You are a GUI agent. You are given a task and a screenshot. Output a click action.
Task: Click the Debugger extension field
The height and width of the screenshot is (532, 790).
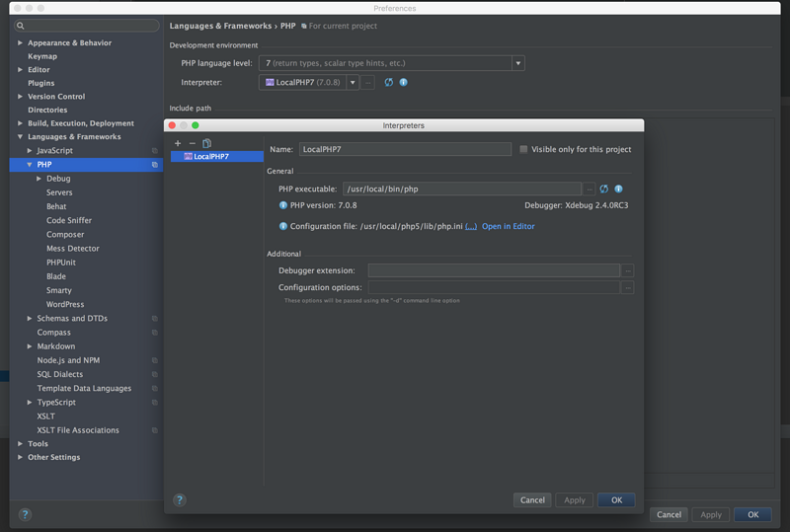[x=494, y=270]
